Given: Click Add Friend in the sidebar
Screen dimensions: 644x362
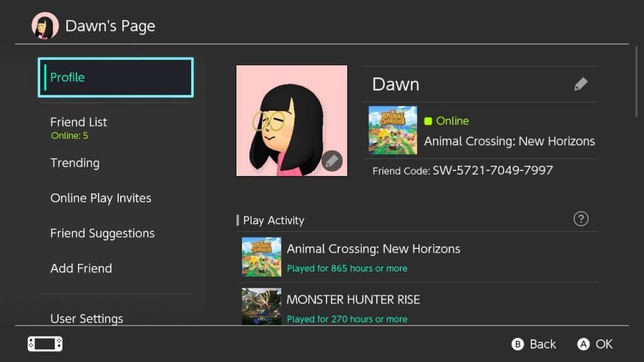Looking at the screenshot, I should tap(81, 268).
